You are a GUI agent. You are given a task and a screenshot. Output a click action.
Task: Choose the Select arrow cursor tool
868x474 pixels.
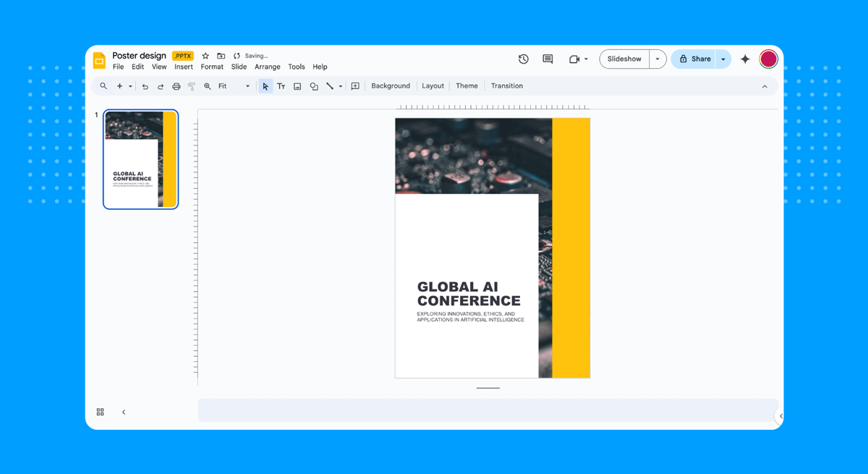[265, 86]
